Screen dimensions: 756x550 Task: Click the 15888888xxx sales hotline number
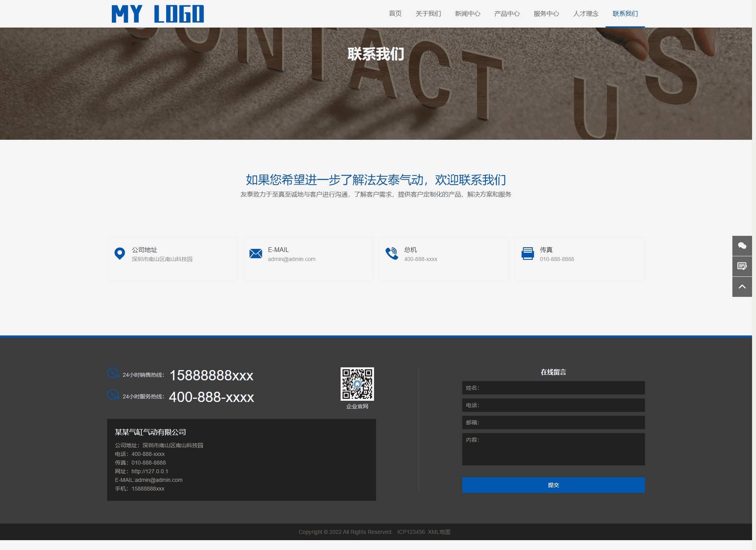click(x=211, y=375)
